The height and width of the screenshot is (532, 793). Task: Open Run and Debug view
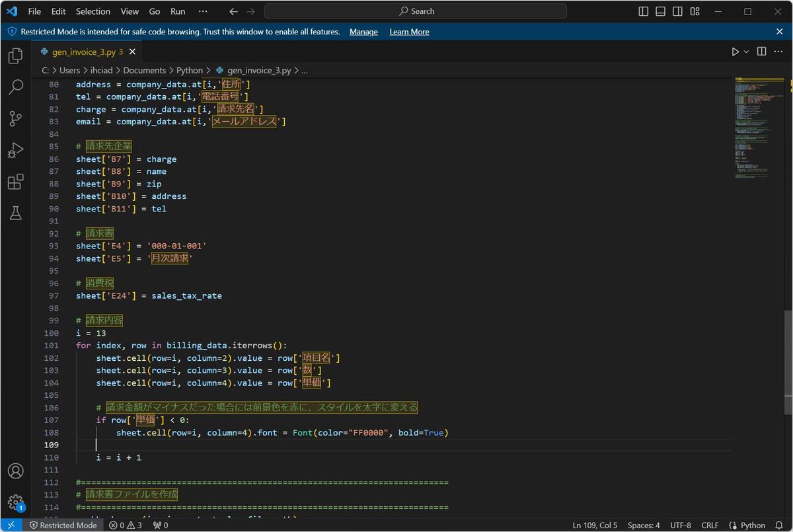coord(15,150)
